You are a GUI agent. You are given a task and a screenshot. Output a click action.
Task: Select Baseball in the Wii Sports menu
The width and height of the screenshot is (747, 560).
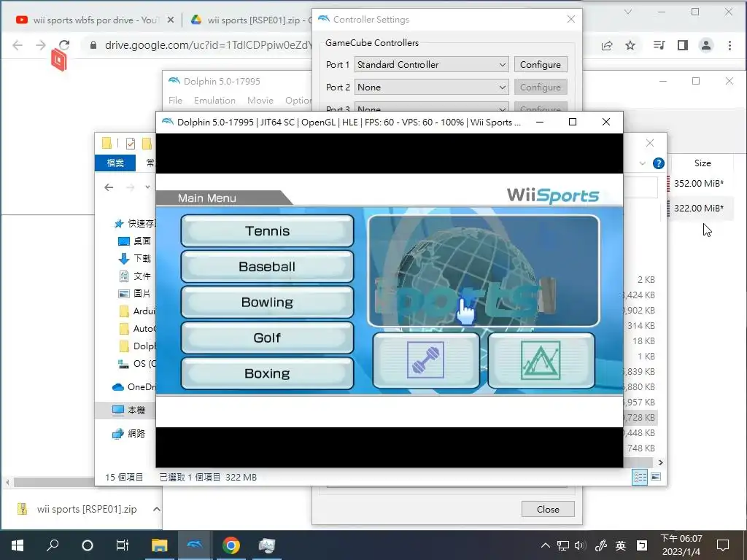[267, 267]
